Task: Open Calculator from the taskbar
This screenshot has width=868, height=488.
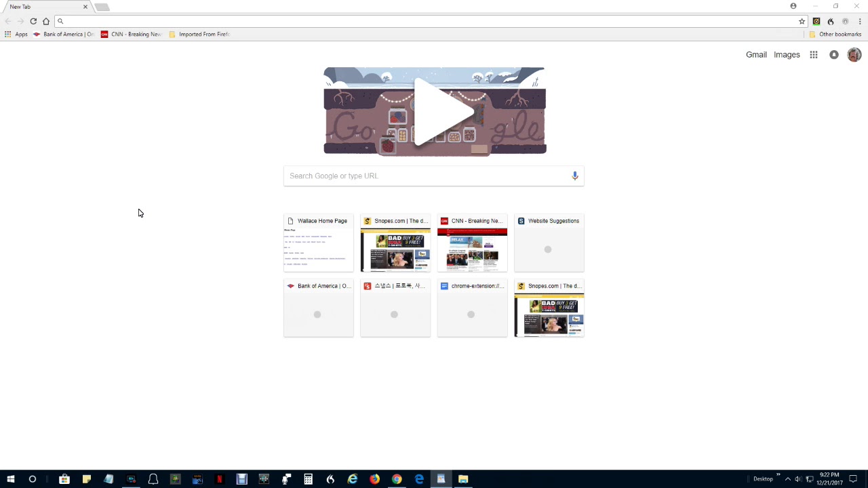Action: [x=309, y=479]
